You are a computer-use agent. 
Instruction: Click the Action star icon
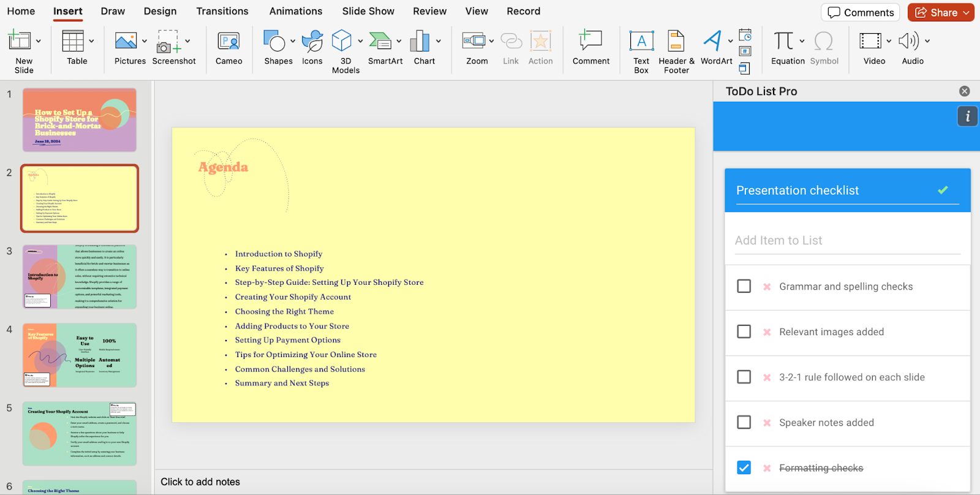point(541,41)
